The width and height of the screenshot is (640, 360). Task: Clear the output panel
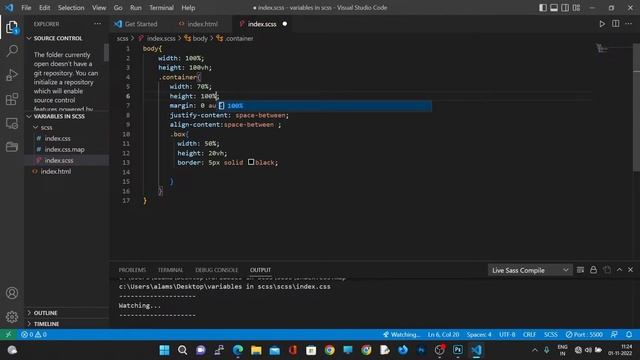coord(580,270)
